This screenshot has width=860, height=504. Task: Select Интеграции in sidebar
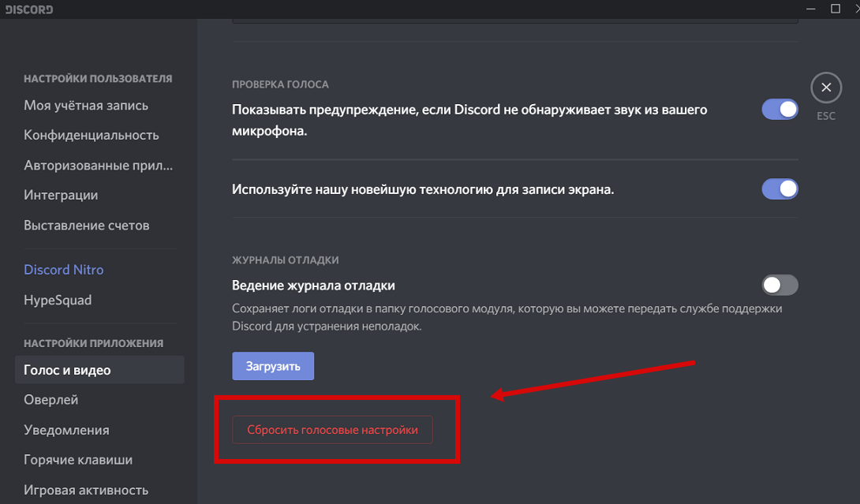click(x=61, y=196)
